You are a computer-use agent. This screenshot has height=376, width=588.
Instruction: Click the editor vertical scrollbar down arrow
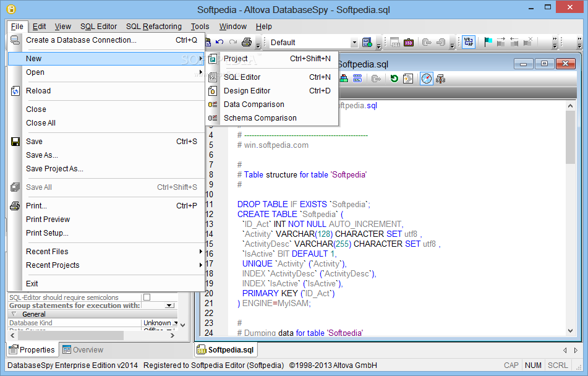pos(570,331)
